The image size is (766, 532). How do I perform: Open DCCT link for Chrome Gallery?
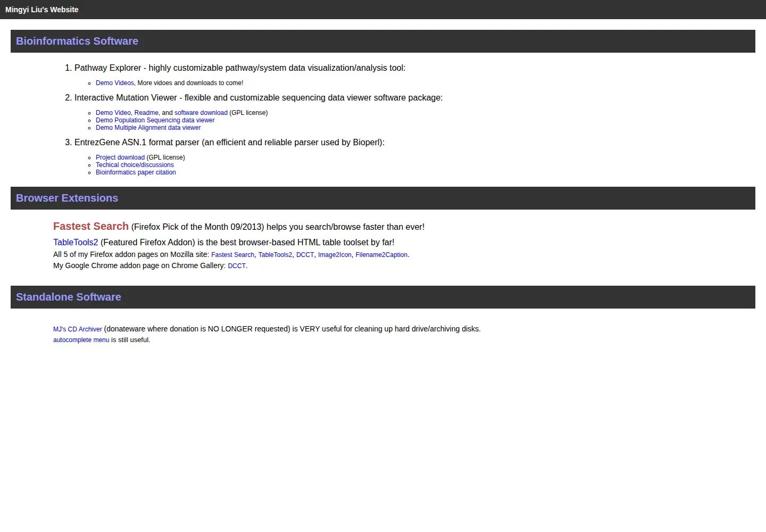[237, 266]
